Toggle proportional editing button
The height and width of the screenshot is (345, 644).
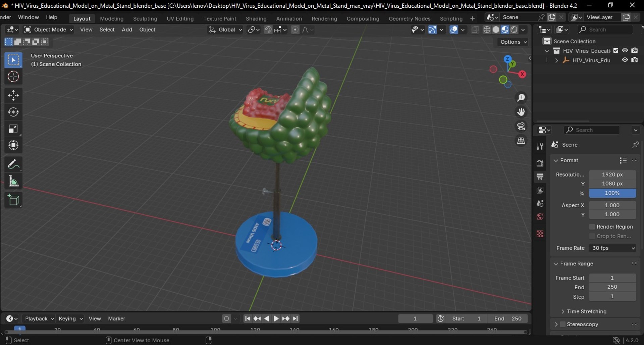[295, 30]
